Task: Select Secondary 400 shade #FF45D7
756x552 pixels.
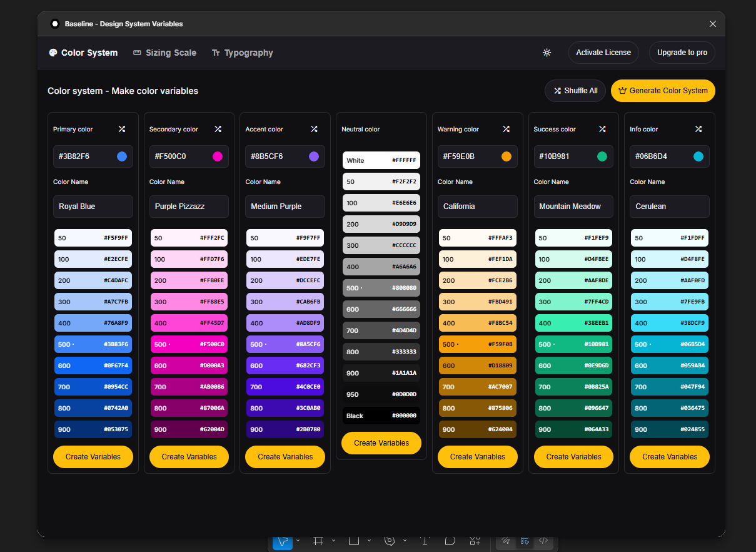Action: click(x=189, y=323)
